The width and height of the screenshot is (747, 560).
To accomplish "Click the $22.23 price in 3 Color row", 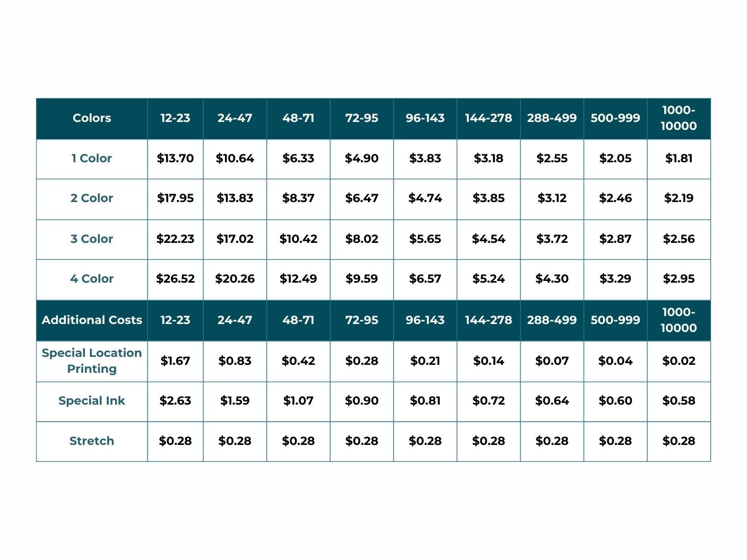I will pyautogui.click(x=175, y=239).
